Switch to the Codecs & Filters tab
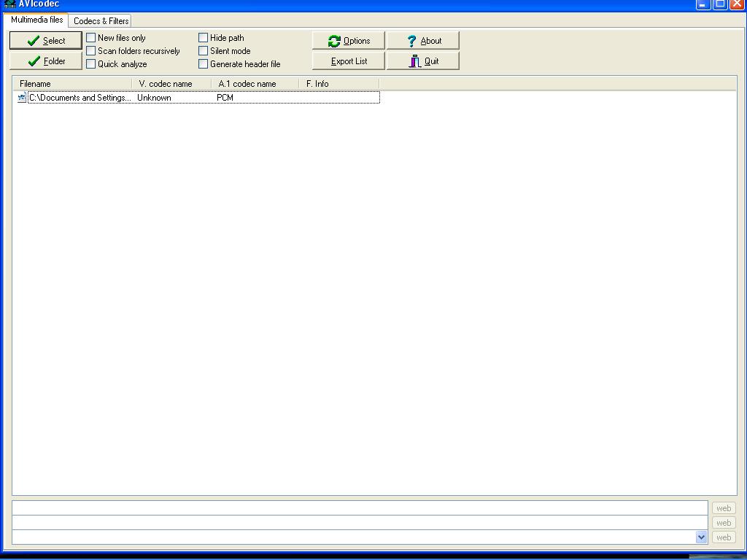 (x=101, y=21)
